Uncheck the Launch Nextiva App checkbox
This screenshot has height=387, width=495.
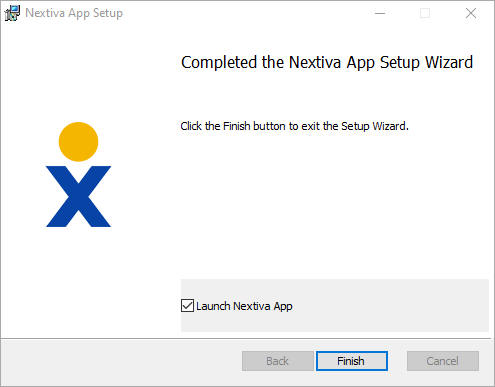(187, 306)
